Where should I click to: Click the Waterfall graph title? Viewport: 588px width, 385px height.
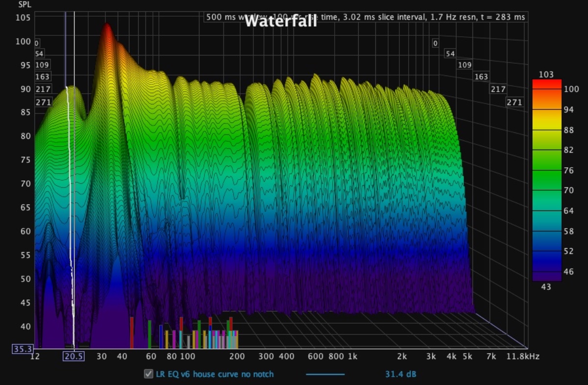click(x=280, y=21)
